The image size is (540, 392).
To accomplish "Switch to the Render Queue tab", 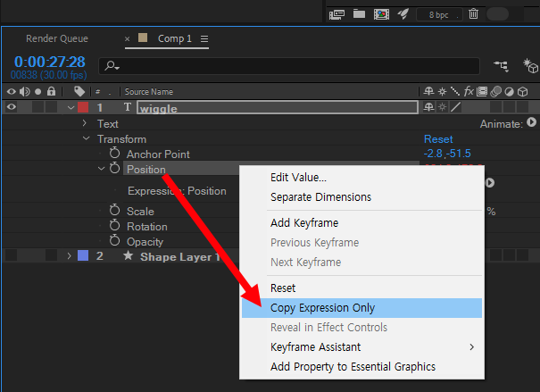I will coord(57,38).
